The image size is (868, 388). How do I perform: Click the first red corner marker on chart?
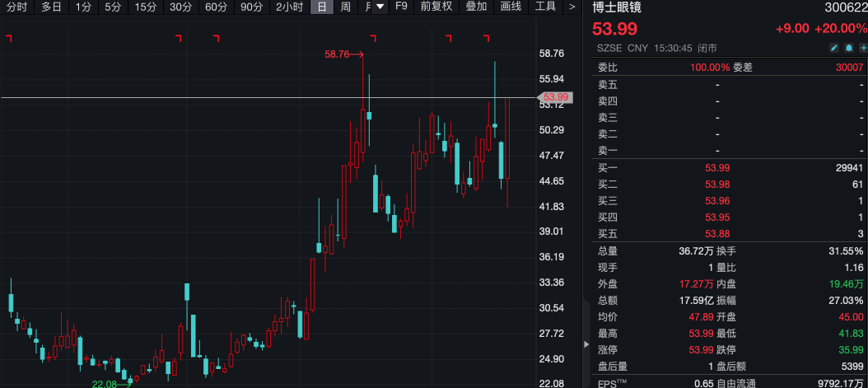tap(8, 38)
